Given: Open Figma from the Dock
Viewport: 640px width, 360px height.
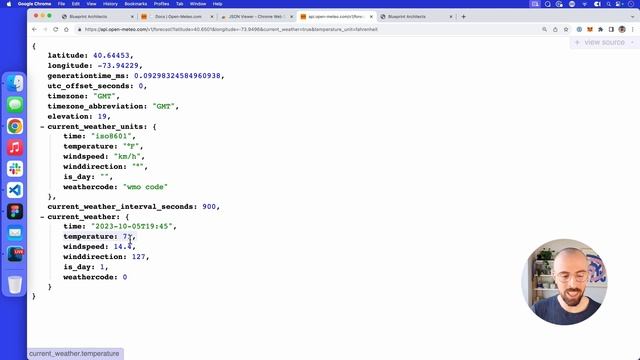Looking at the screenshot, I should [15, 211].
